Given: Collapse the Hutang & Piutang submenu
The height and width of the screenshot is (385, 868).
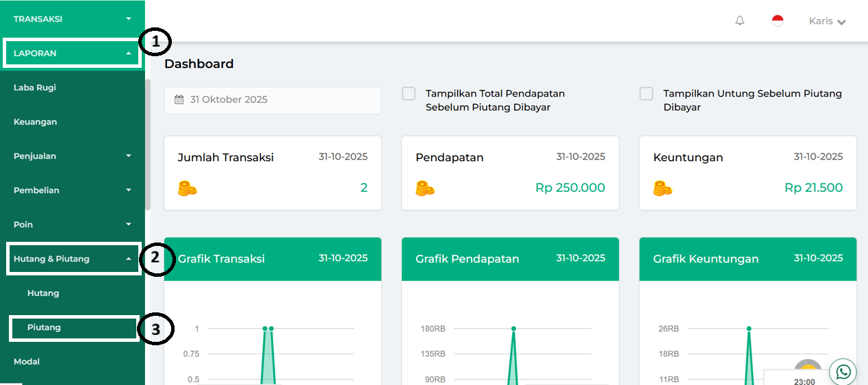Looking at the screenshot, I should 72,259.
